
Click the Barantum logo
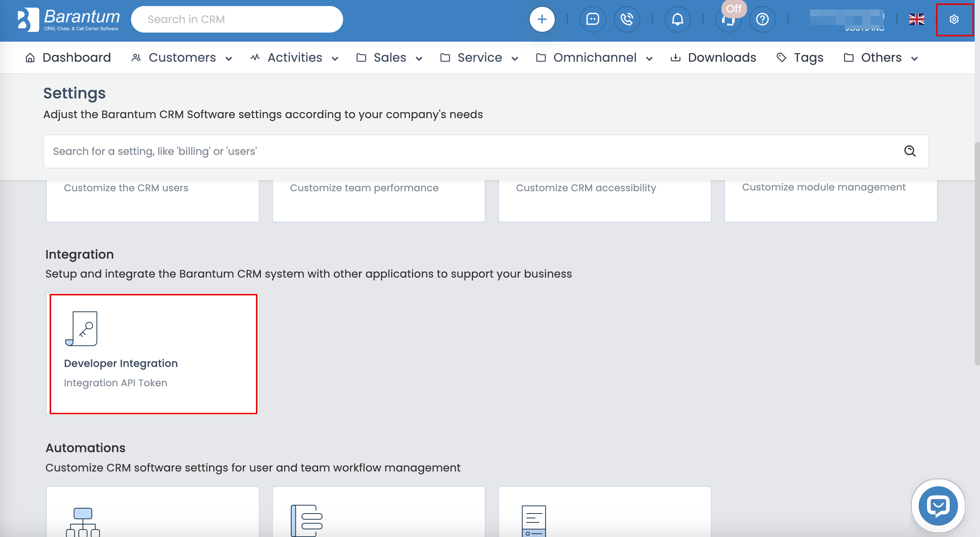point(69,19)
